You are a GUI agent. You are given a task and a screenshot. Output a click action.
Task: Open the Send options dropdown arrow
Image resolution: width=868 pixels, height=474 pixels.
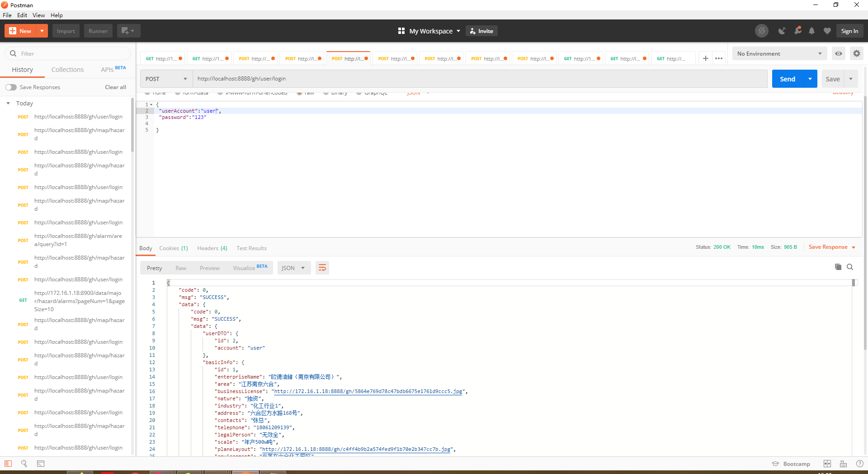tap(810, 79)
